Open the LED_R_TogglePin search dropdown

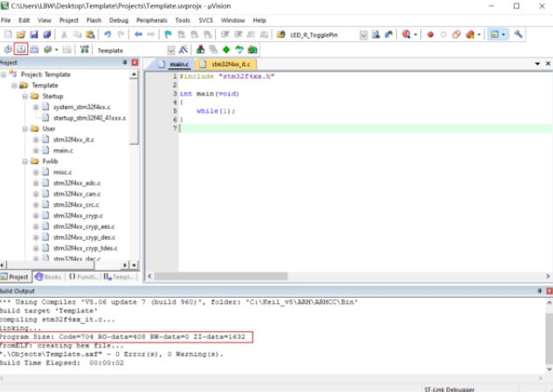[x=363, y=35]
